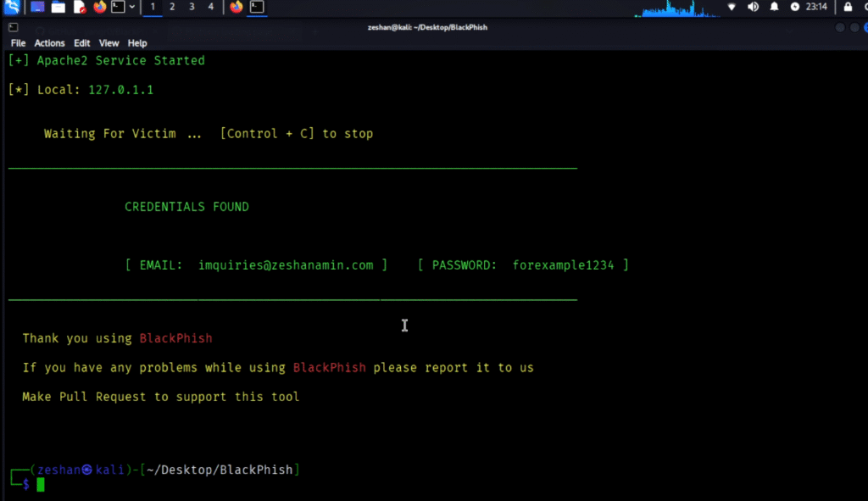
Task: Open the notifications bell icon
Action: (x=774, y=7)
